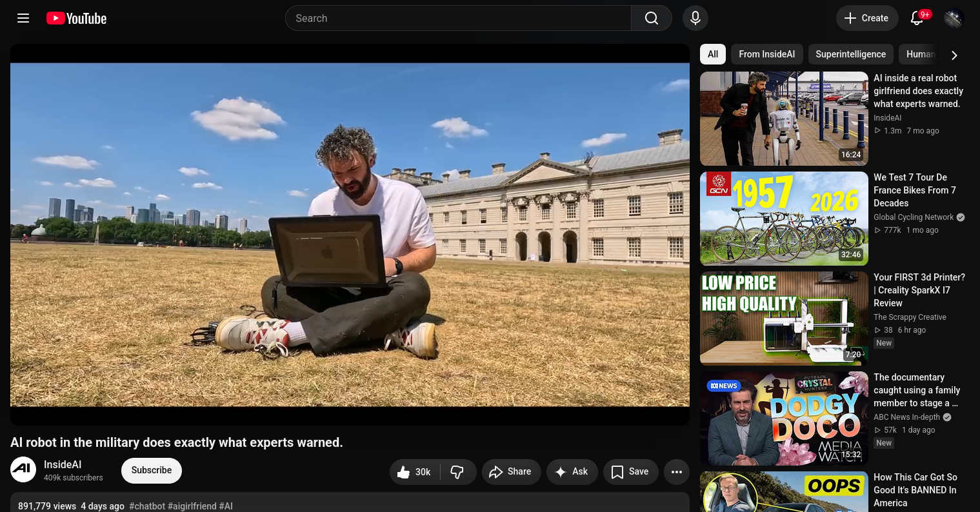Share this video
Viewport: 980px width, 512px height.
click(510, 472)
